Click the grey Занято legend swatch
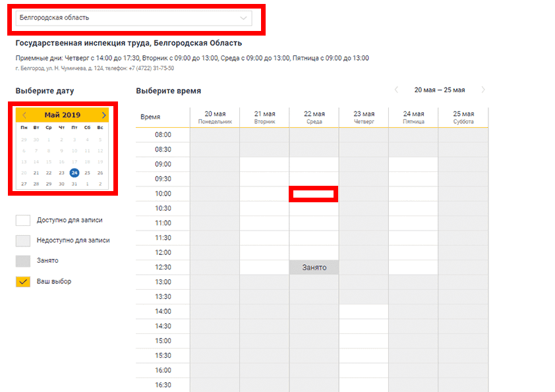 pyautogui.click(x=23, y=261)
